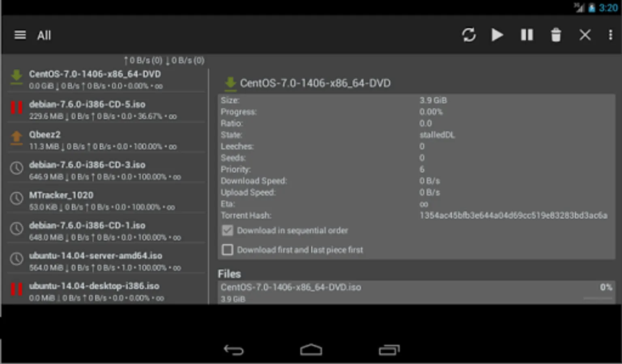622x364 pixels.
Task: Tap the Upload Speed 0 B/s value
Action: point(430,193)
